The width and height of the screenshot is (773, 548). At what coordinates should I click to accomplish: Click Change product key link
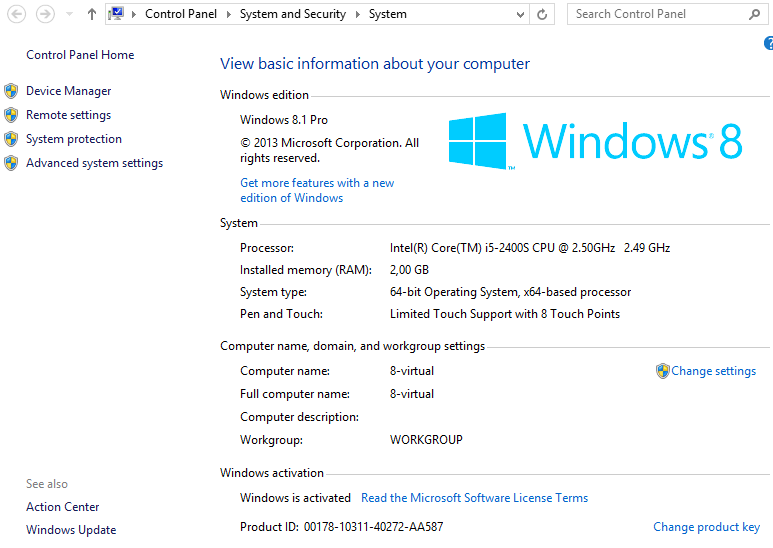pyautogui.click(x=706, y=527)
